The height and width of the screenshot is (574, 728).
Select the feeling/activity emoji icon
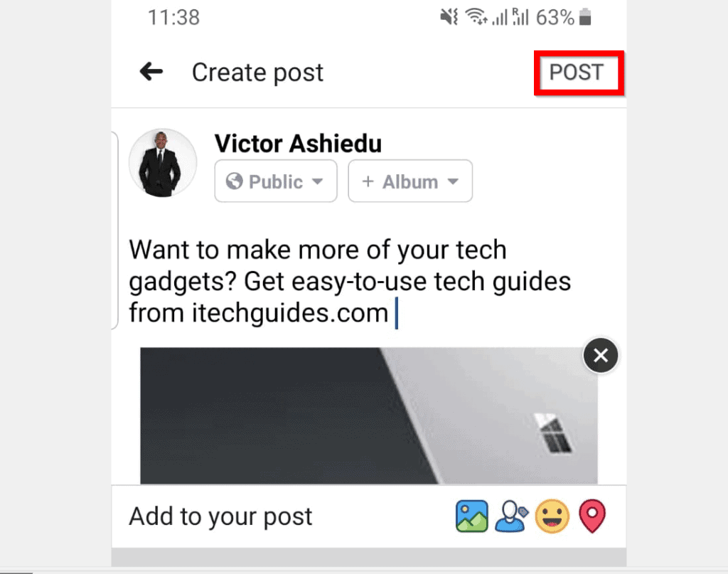tap(552, 516)
